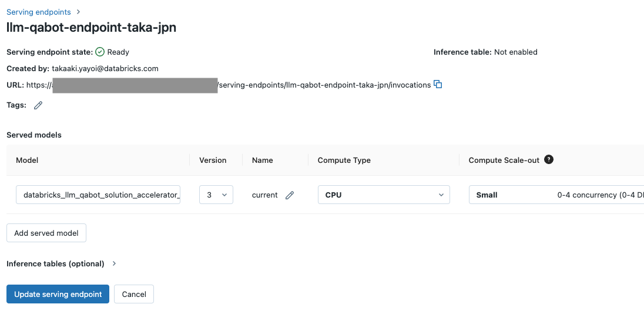The height and width of the screenshot is (314, 644).
Task: Click the endpoint title llm-qabot-endpoint-taka-jpn
Action: pos(91,28)
